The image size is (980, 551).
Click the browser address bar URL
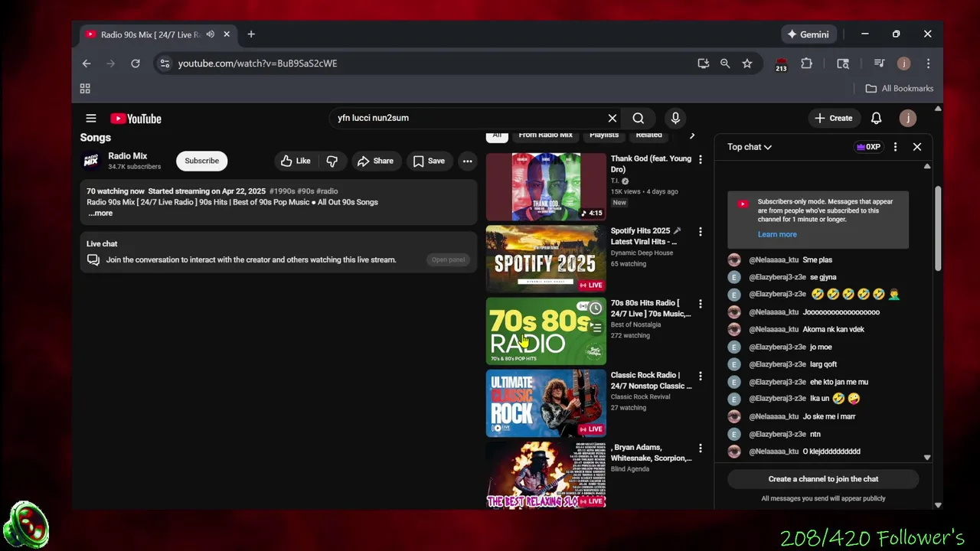tap(257, 64)
